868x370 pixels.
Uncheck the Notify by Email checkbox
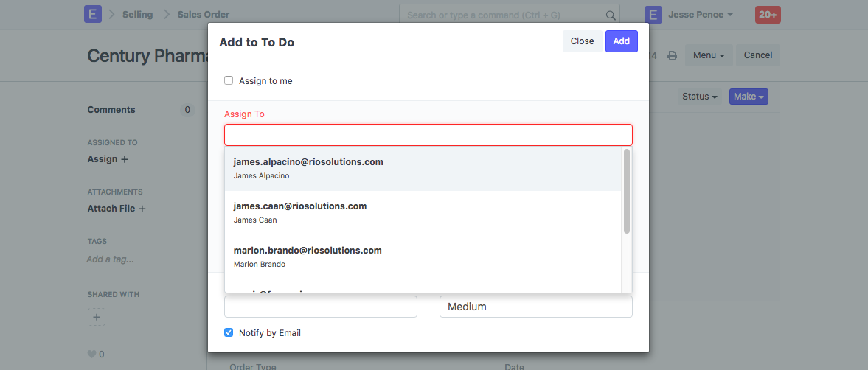click(x=229, y=332)
